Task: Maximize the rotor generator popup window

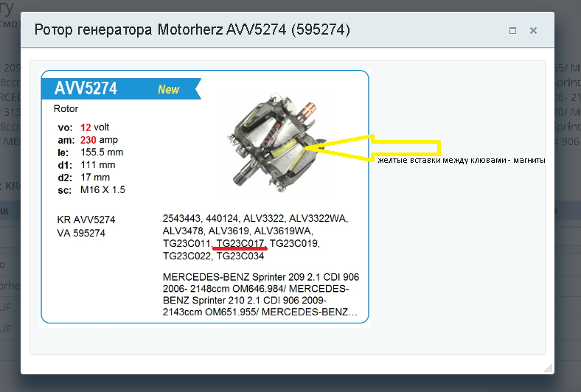Action: [x=513, y=31]
